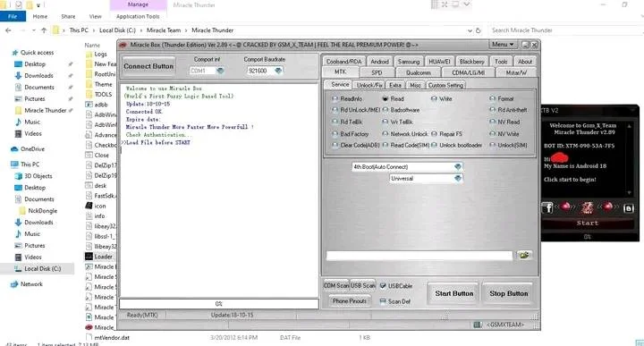644x346 pixels.
Task: Select the NV Read radio option
Action: (504, 122)
